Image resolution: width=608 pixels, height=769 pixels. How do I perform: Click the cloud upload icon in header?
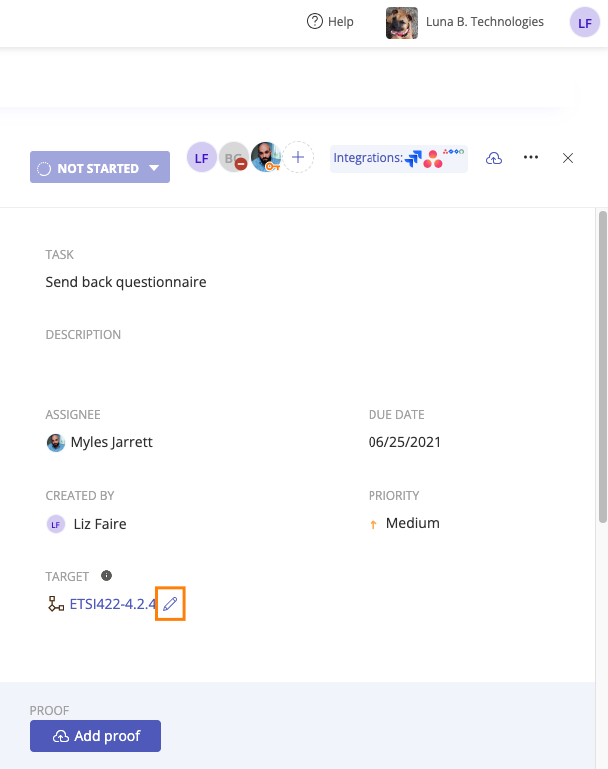coord(494,158)
